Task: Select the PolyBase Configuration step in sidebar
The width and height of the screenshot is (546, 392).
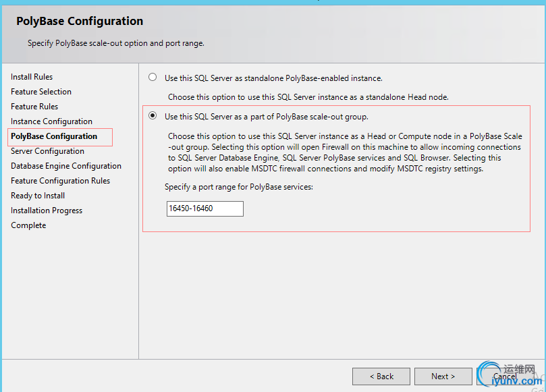Action: (x=54, y=136)
